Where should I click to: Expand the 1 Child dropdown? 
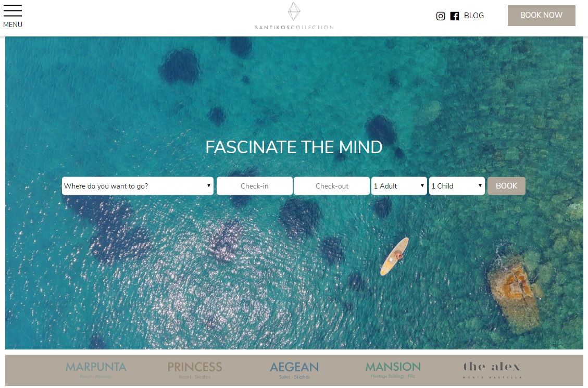pyautogui.click(x=457, y=186)
